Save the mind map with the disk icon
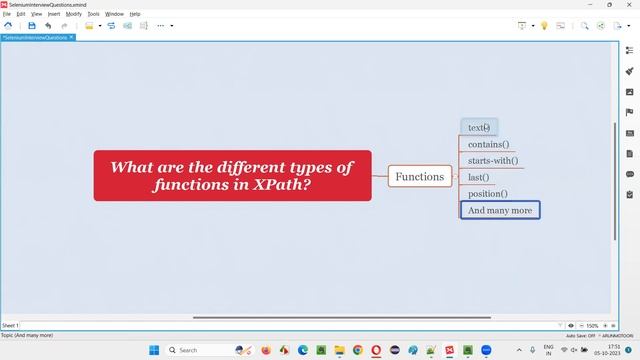This screenshot has width=640, height=360. point(32,26)
